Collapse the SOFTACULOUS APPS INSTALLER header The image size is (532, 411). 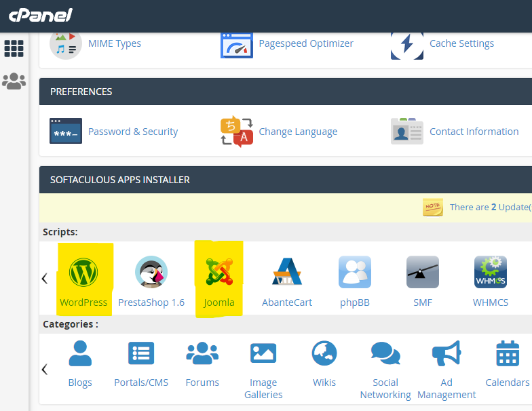pos(286,180)
